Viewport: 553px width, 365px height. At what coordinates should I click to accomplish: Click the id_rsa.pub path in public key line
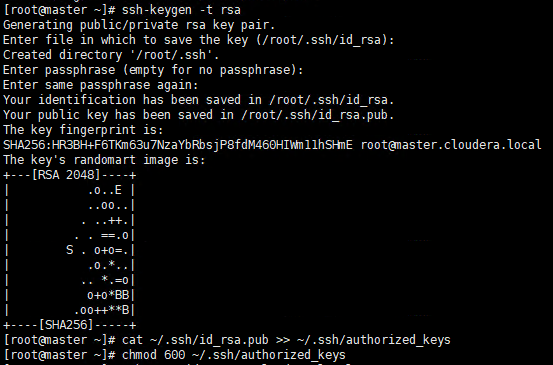point(315,115)
